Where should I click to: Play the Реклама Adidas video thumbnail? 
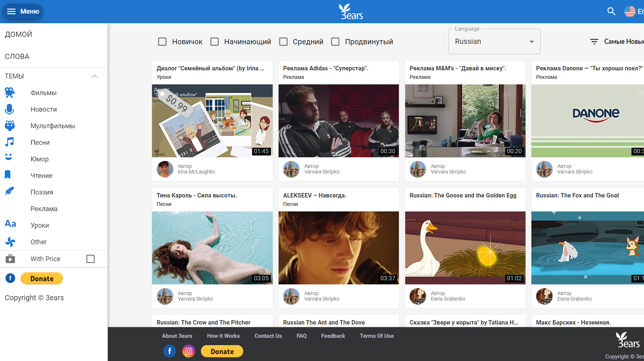[339, 121]
